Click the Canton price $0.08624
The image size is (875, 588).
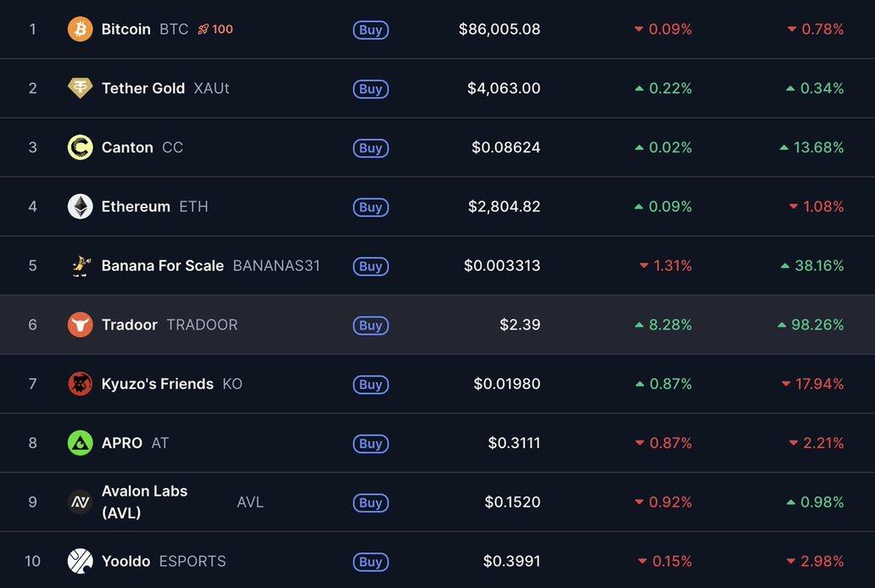tap(505, 147)
